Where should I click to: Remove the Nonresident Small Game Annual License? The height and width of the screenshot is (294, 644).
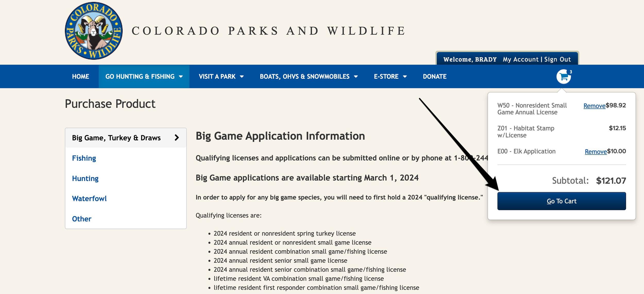point(594,106)
